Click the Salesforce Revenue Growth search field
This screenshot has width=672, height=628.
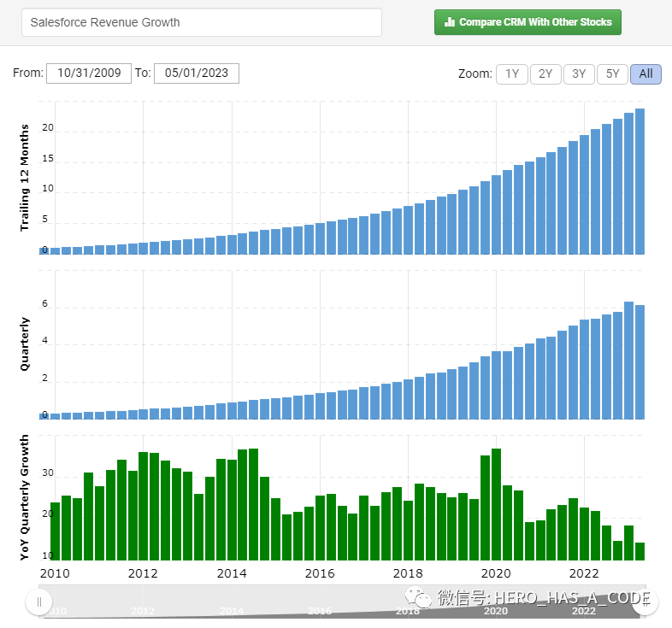[x=202, y=22]
